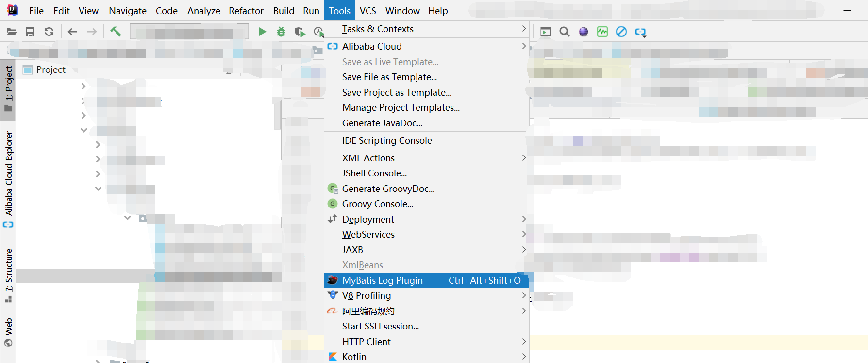Viewport: 868px width, 363px height.
Task: Select Start SSH session
Action: tap(427, 326)
